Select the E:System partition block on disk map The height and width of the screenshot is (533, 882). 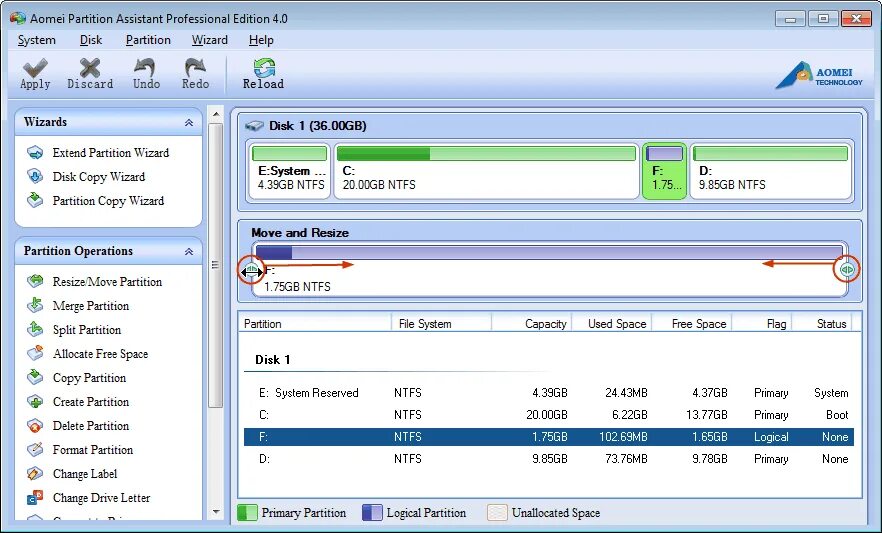[x=290, y=171]
